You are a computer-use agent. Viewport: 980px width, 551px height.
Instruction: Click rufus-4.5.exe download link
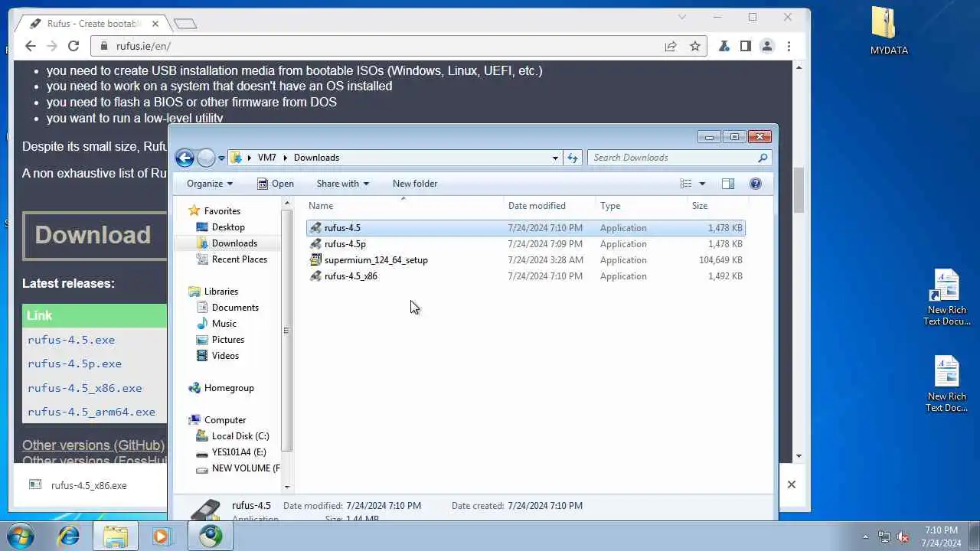pos(71,340)
